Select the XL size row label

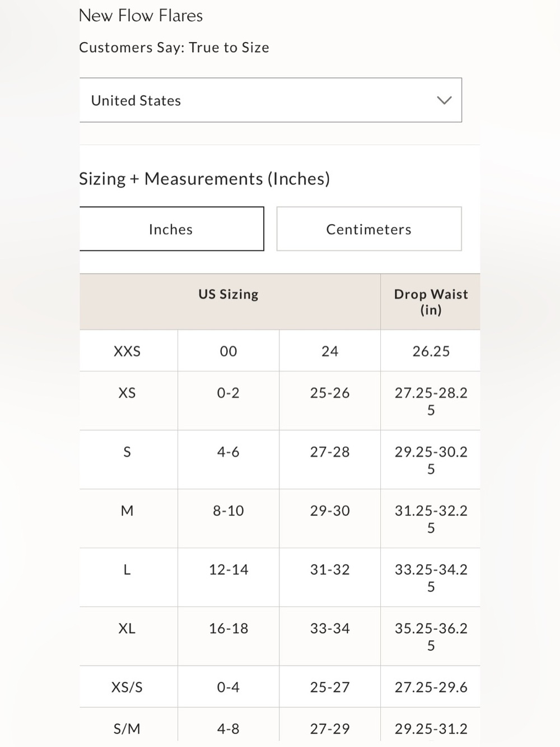click(127, 628)
